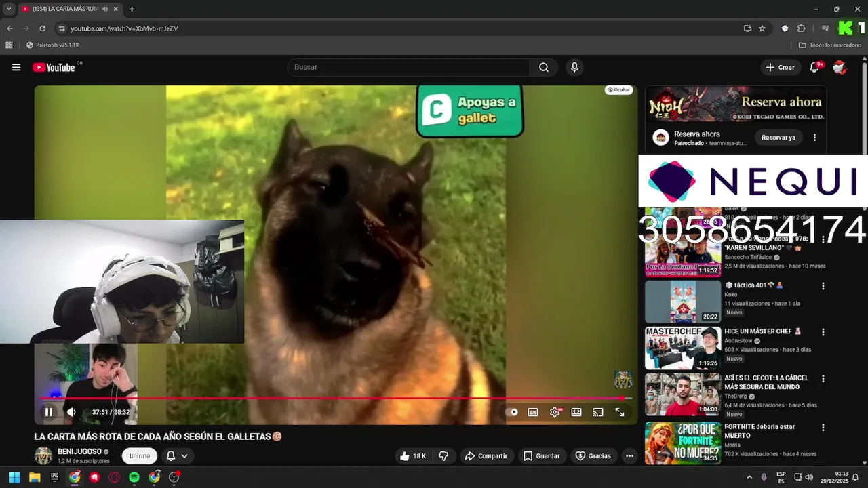Switch to the LA CARTA MÁS ROTA tab
The image size is (868, 488).
point(66,9)
